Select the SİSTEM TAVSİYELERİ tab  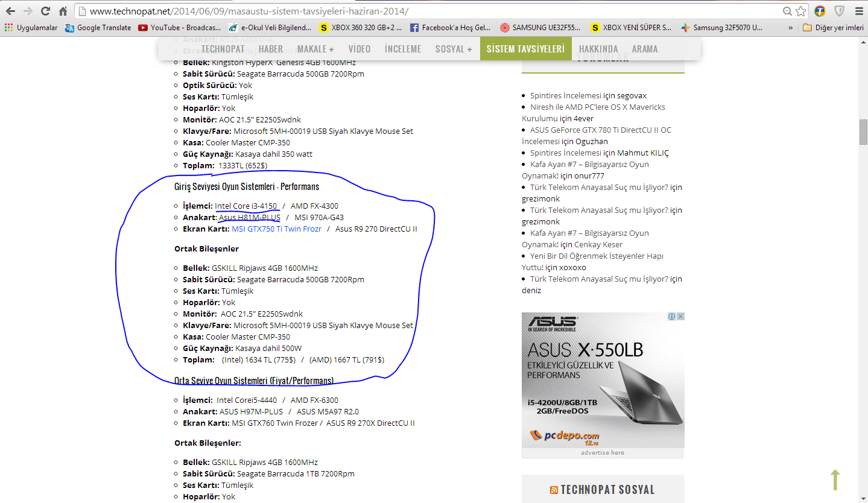(x=525, y=49)
